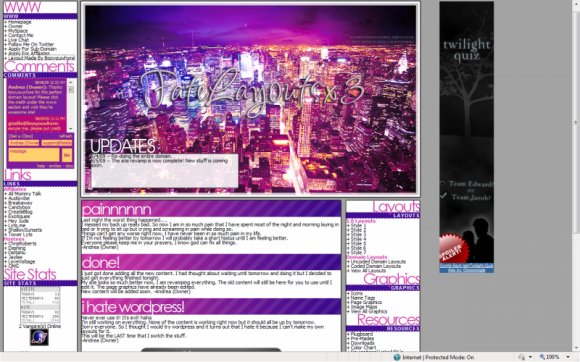Open Page Graphics link
Screen dimensions: 580x362
pos(366,302)
